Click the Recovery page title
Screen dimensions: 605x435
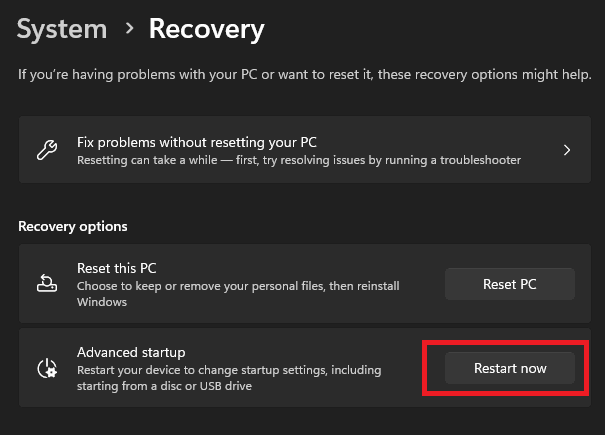tap(206, 30)
